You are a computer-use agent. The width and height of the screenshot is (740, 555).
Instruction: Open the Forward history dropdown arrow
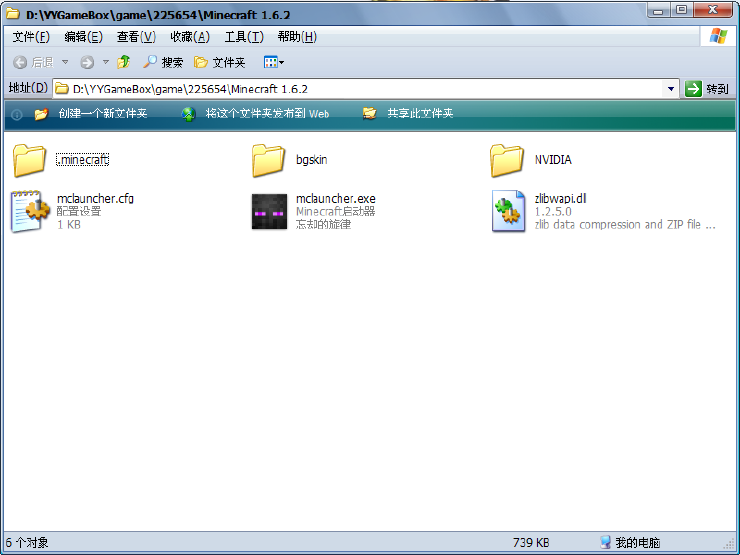[x=106, y=62]
